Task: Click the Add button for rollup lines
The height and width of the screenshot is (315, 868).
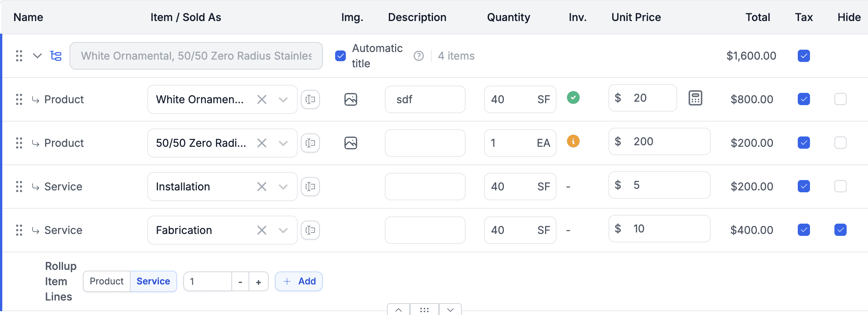Action: [x=299, y=281]
